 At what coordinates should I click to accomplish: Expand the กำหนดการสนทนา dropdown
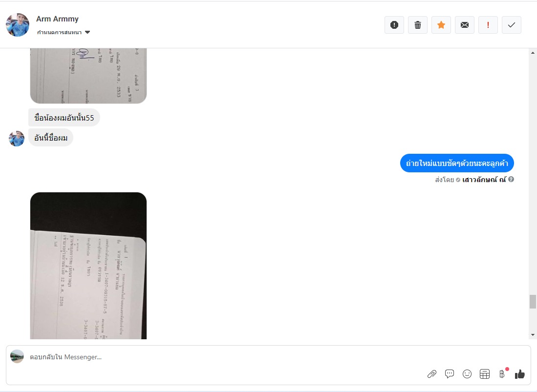(64, 33)
